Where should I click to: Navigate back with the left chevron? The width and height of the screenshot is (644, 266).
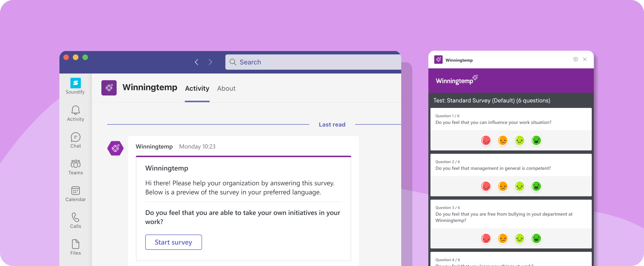(197, 62)
